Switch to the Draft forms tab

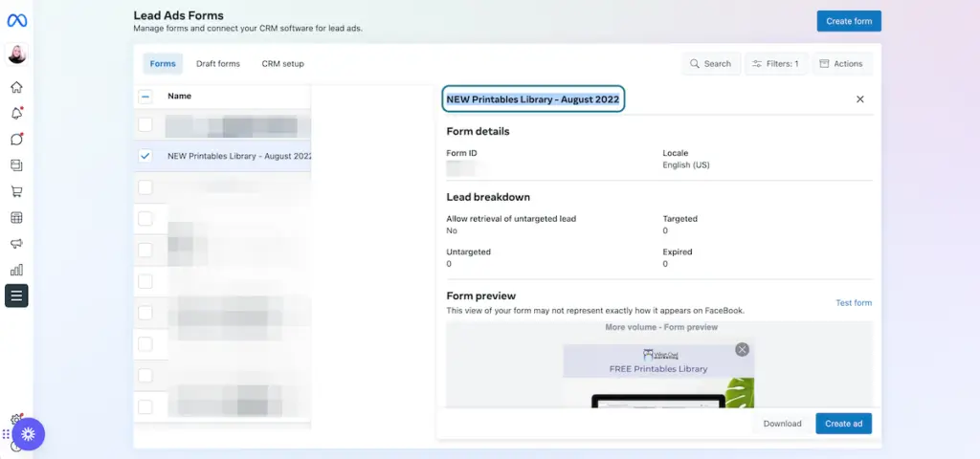pyautogui.click(x=218, y=64)
